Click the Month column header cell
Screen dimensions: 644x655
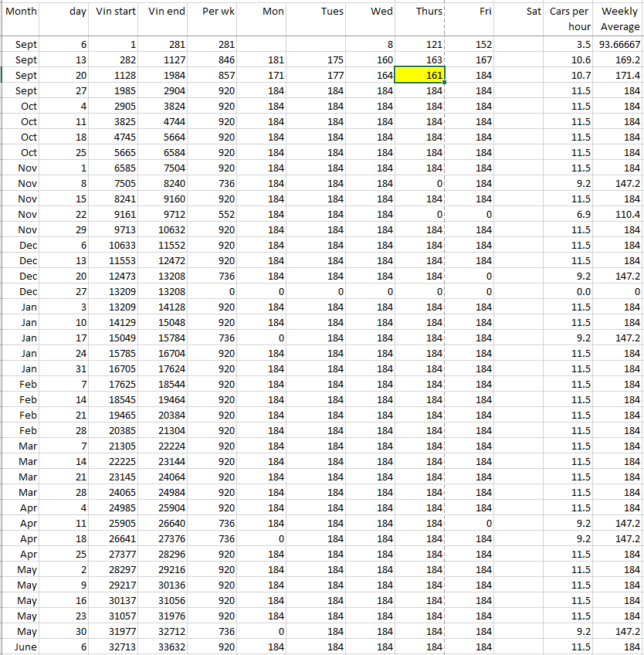pyautogui.click(x=21, y=12)
